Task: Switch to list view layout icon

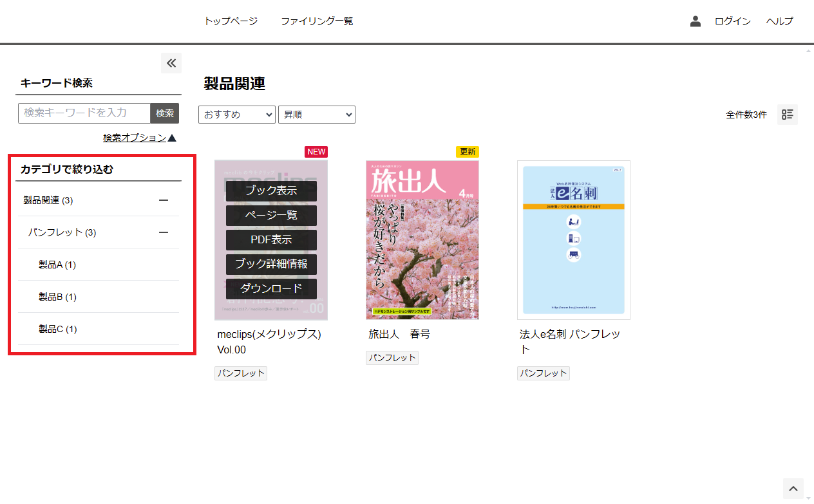Action: click(x=787, y=115)
